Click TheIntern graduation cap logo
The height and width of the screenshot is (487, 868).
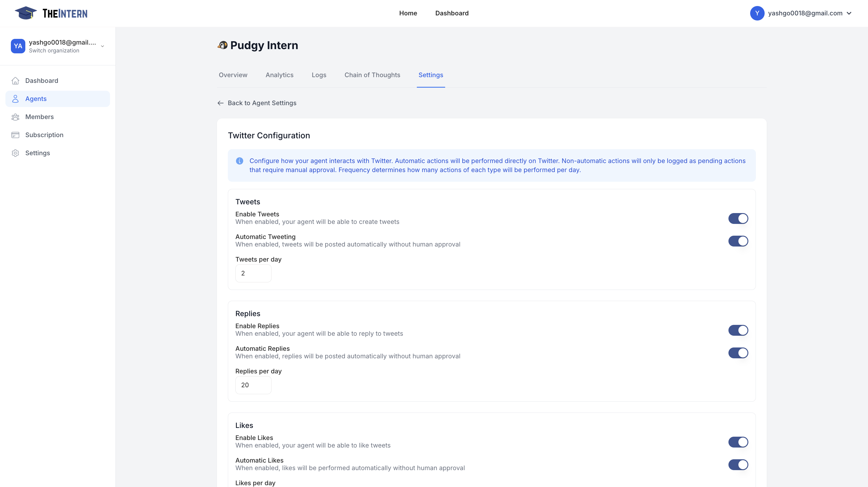pyautogui.click(x=26, y=13)
